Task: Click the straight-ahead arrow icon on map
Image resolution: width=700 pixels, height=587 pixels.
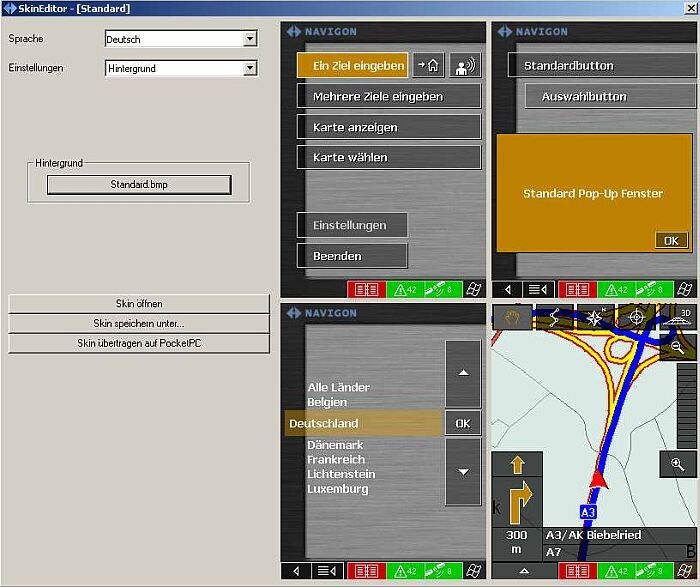Action: (x=517, y=465)
